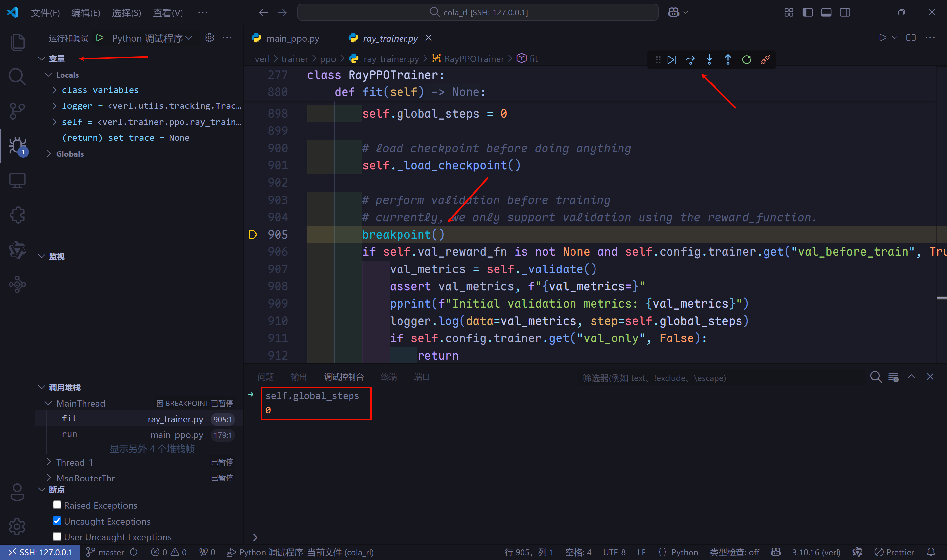Disconnect the debugger
The width and height of the screenshot is (947, 560).
tap(765, 59)
